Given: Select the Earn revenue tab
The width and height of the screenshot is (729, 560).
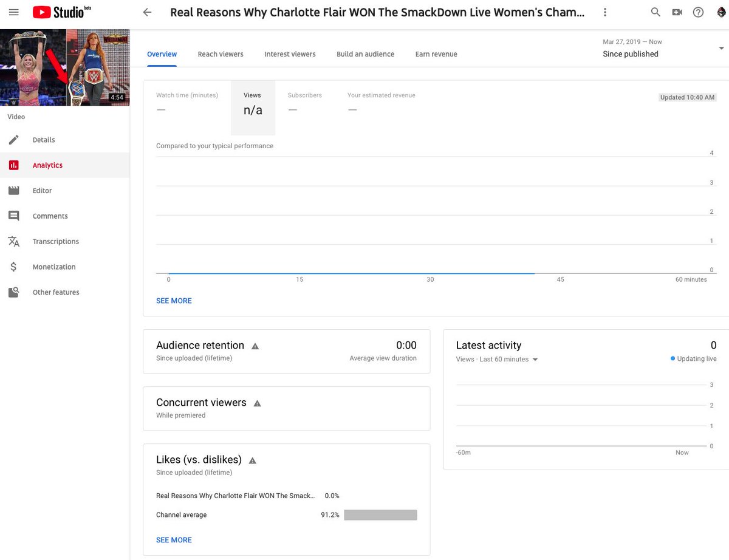Looking at the screenshot, I should coord(436,54).
